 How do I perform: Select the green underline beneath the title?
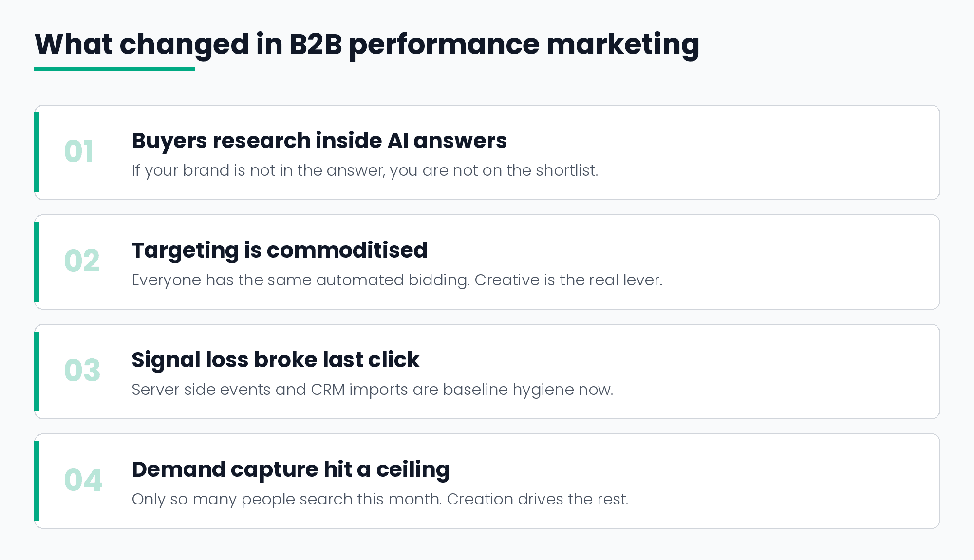pyautogui.click(x=114, y=69)
